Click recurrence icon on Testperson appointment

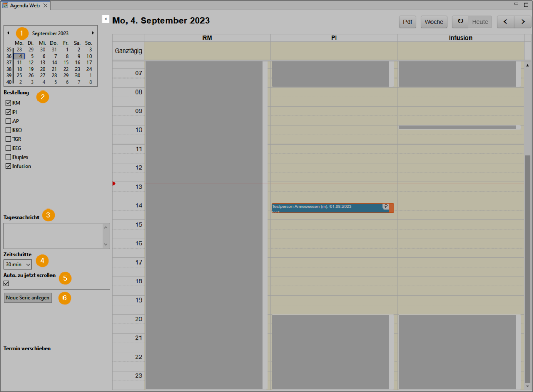(x=385, y=206)
